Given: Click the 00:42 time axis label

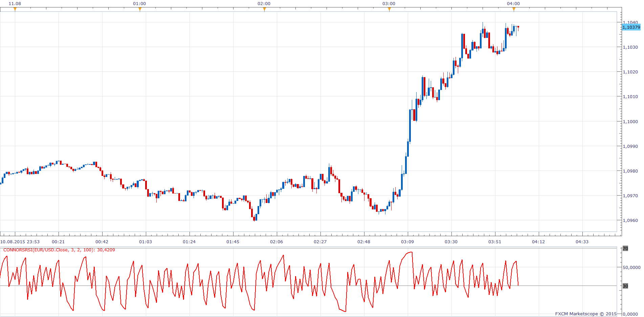Looking at the screenshot, I should [102, 242].
